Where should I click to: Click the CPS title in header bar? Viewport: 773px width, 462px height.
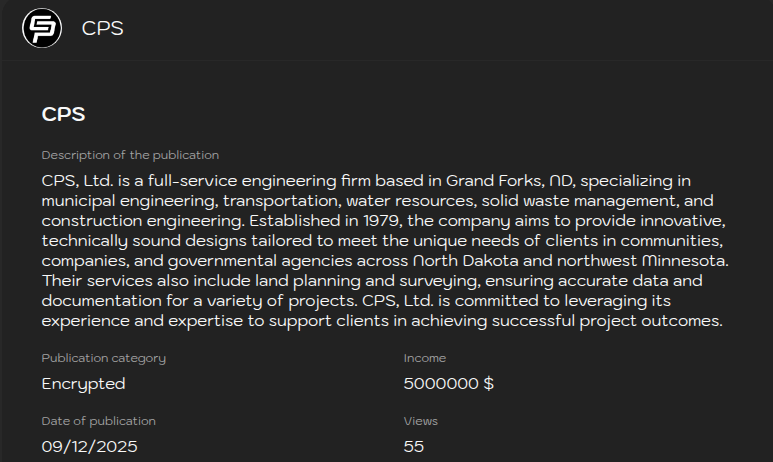click(x=103, y=28)
